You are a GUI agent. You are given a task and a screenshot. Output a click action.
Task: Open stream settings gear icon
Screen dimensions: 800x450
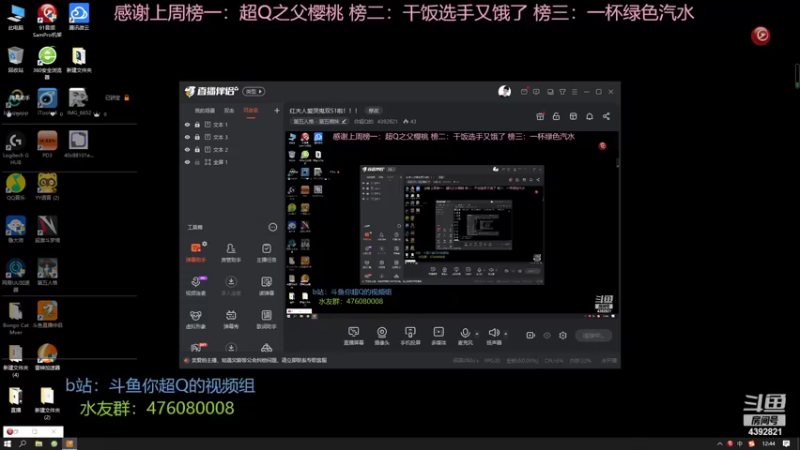point(563,335)
